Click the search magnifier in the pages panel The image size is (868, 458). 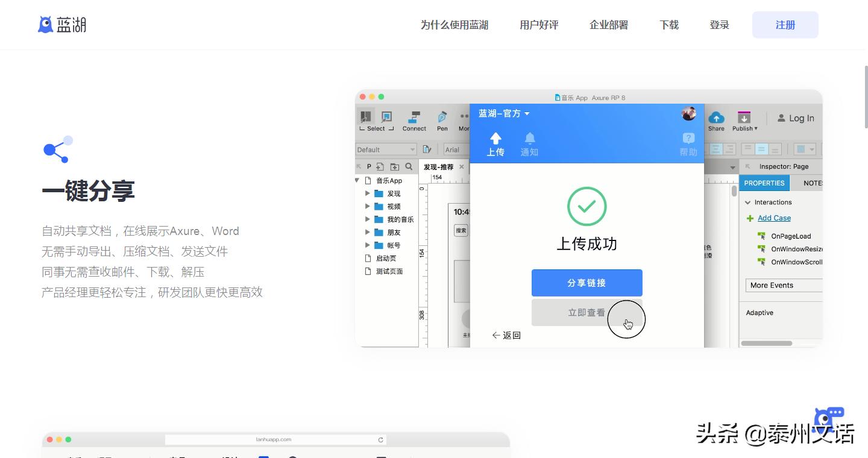[x=409, y=166]
